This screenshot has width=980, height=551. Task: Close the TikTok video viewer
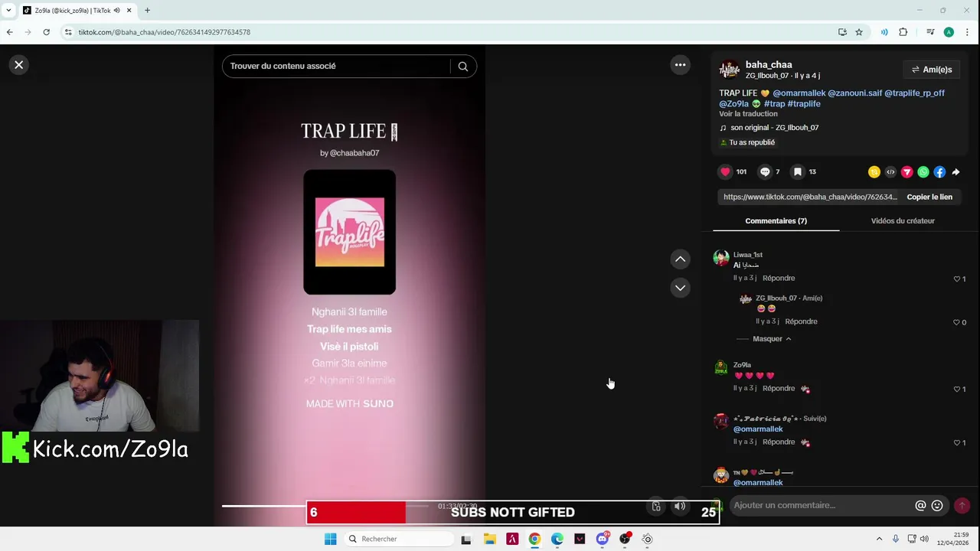tap(19, 65)
